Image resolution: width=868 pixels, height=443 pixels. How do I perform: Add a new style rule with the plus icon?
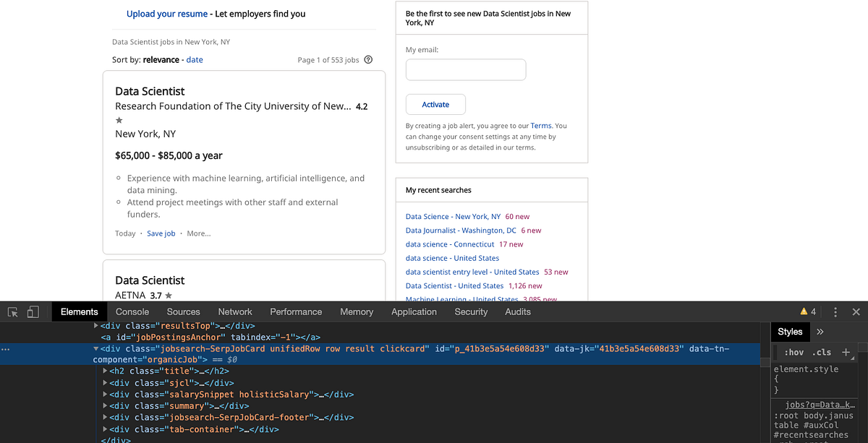[846, 352]
